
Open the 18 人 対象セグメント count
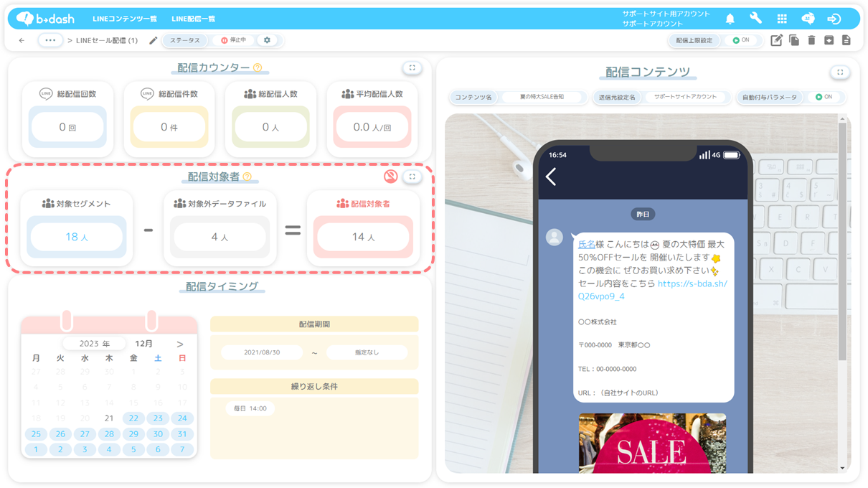(x=77, y=237)
